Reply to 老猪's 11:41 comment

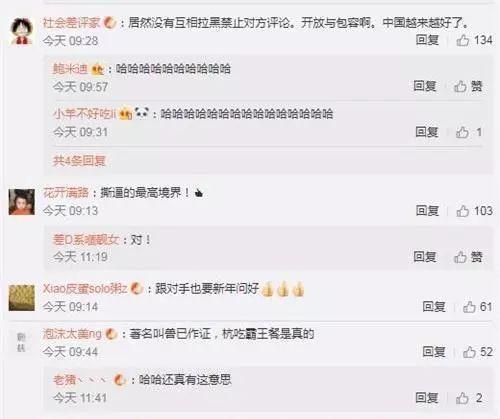pyautogui.click(x=427, y=398)
